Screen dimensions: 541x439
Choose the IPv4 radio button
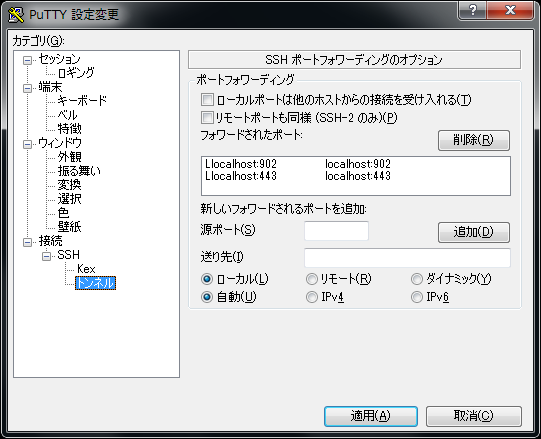coord(312,297)
